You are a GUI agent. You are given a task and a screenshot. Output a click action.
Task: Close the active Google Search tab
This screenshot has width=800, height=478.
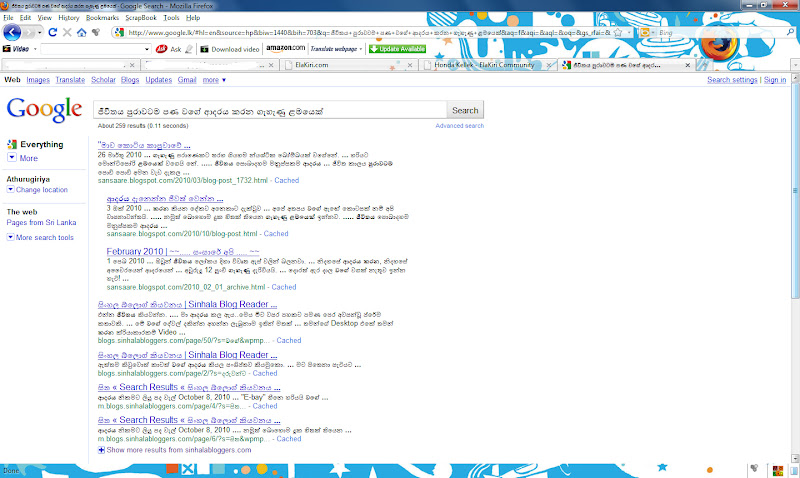tap(687, 65)
